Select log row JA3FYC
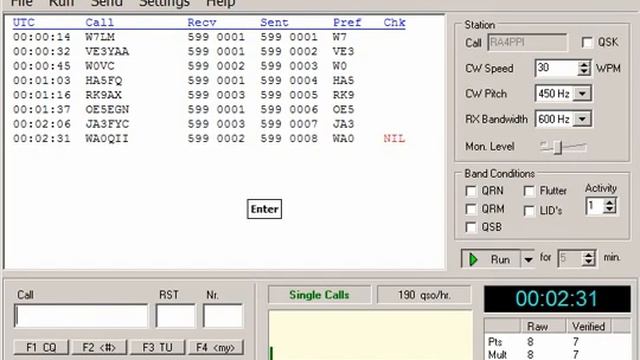 point(209,124)
